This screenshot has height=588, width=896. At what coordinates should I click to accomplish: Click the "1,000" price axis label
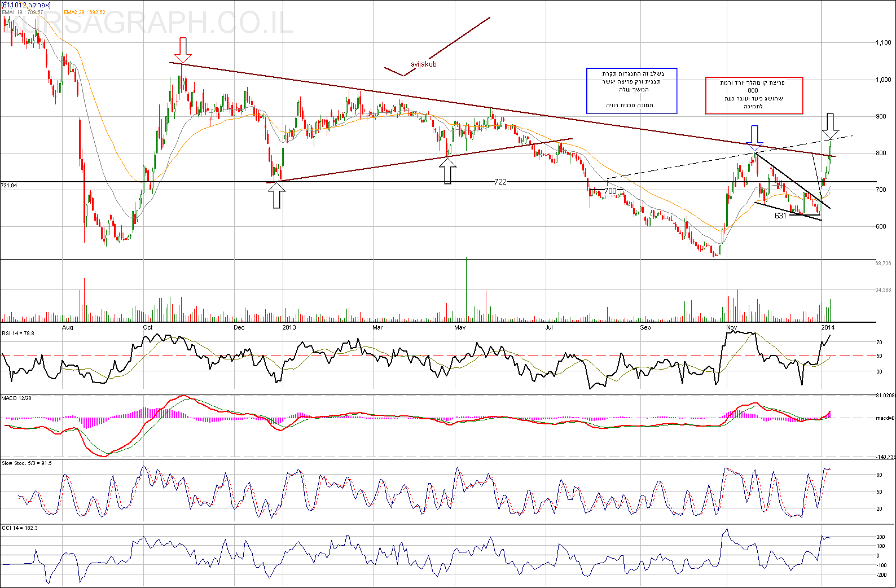pyautogui.click(x=884, y=80)
